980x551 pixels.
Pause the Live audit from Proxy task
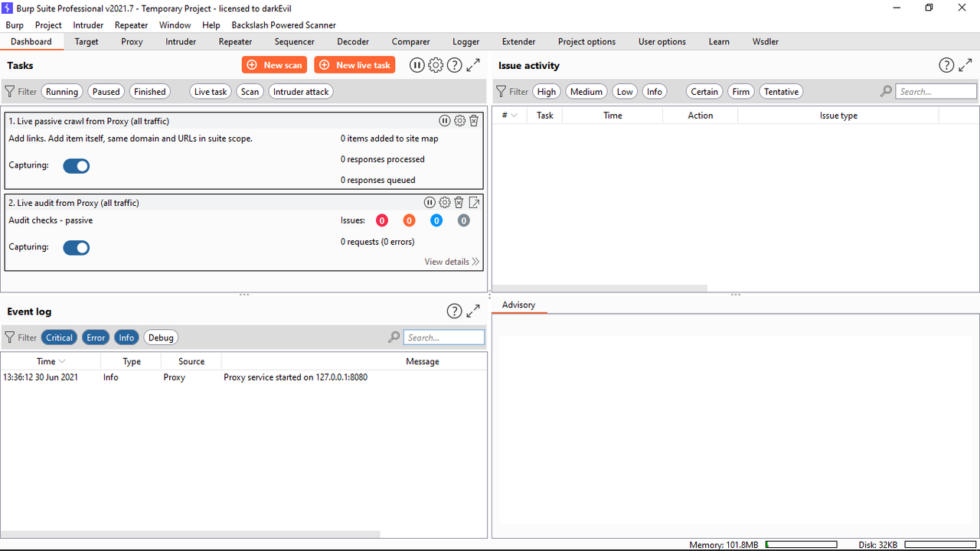[x=430, y=202]
